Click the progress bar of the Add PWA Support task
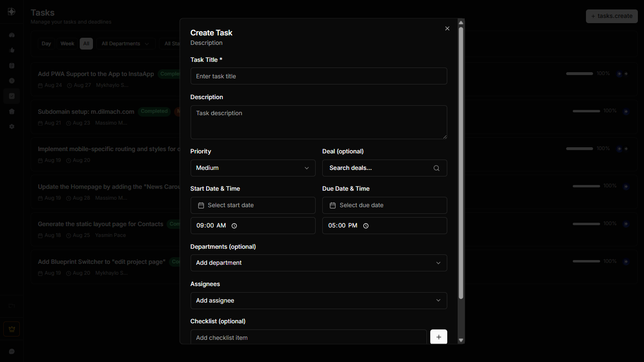 pos(579,74)
